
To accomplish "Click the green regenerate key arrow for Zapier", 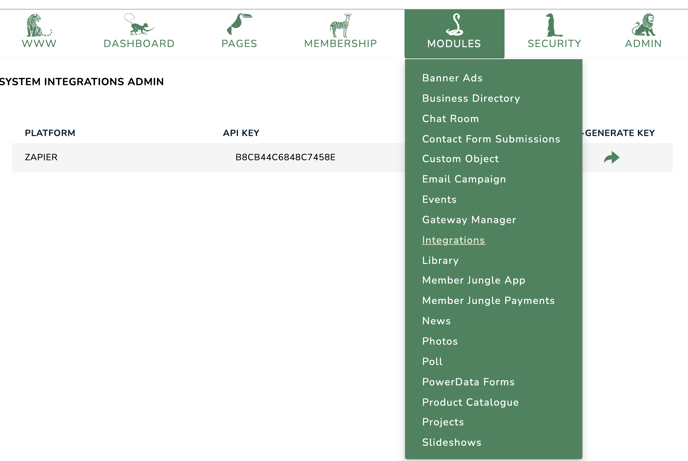I will 611,157.
